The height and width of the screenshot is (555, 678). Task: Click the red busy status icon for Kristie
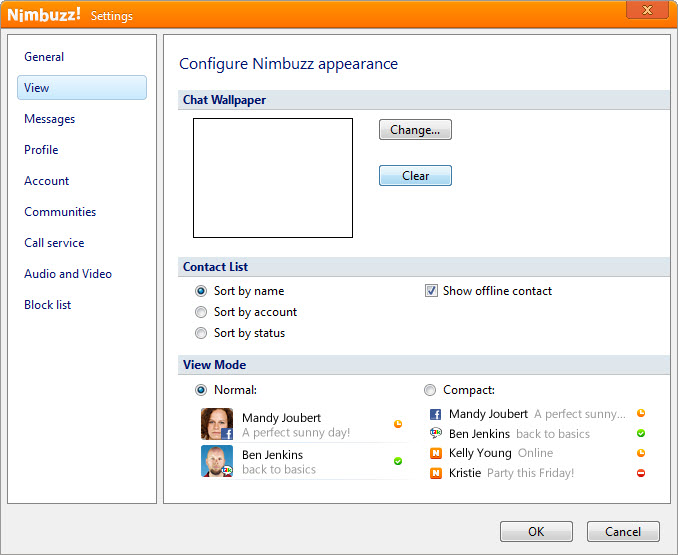click(x=641, y=473)
